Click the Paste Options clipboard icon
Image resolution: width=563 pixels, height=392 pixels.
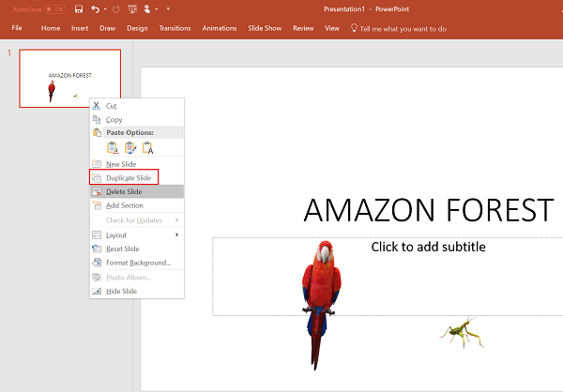(97, 132)
